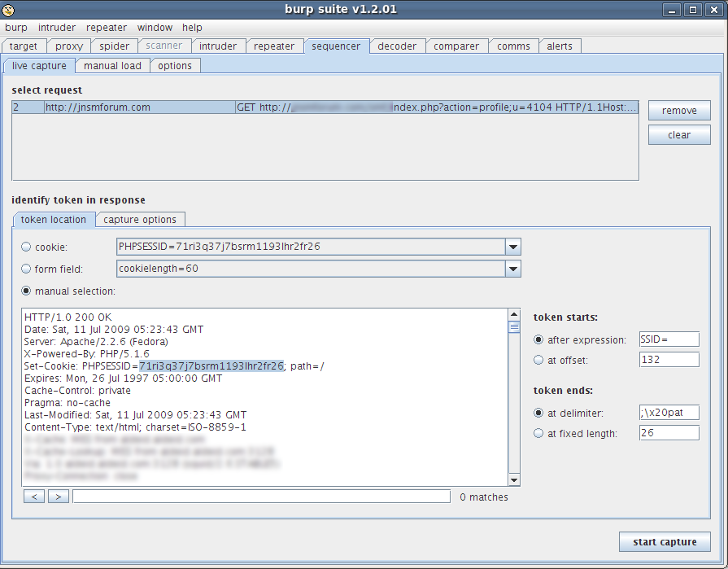
Task: Click the burp suite window icon
Action: 9,9
